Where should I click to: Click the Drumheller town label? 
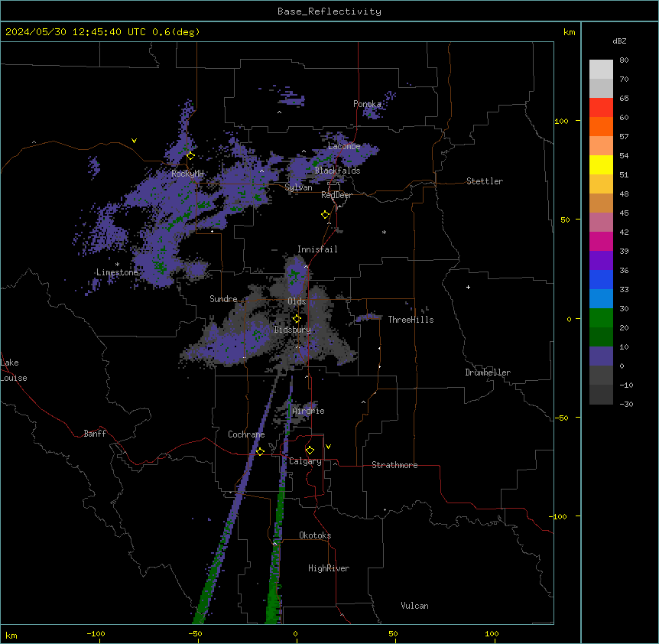pos(488,372)
